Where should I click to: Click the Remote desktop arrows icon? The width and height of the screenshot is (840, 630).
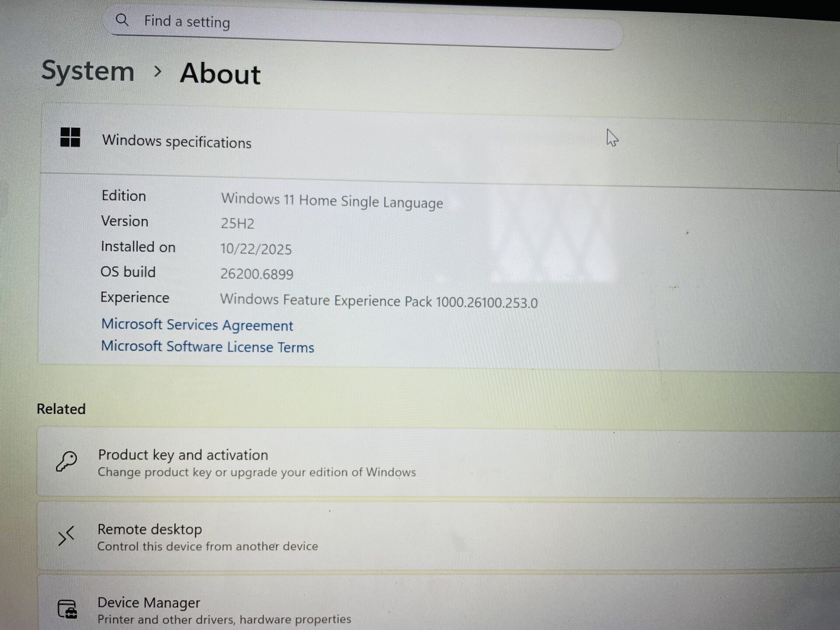(66, 536)
